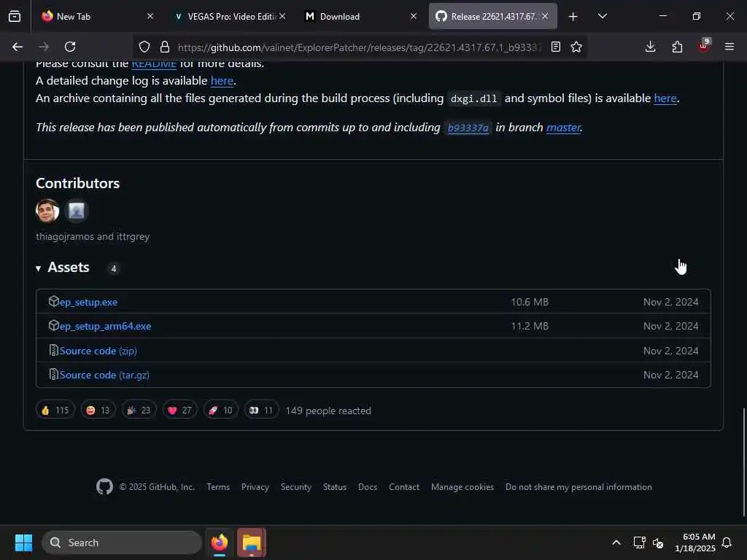Open Manage cookies footer link
The image size is (747, 560).
(x=462, y=487)
